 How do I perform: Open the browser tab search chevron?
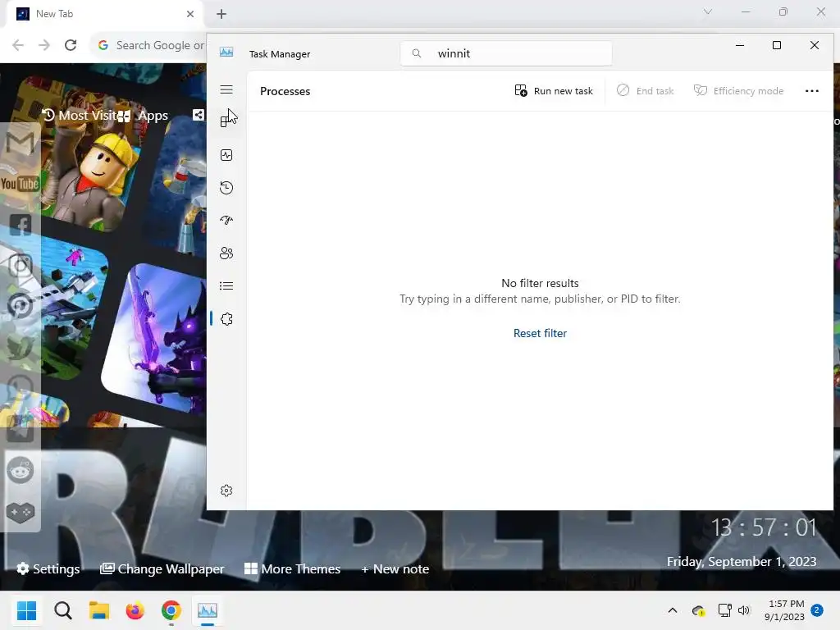coord(708,11)
